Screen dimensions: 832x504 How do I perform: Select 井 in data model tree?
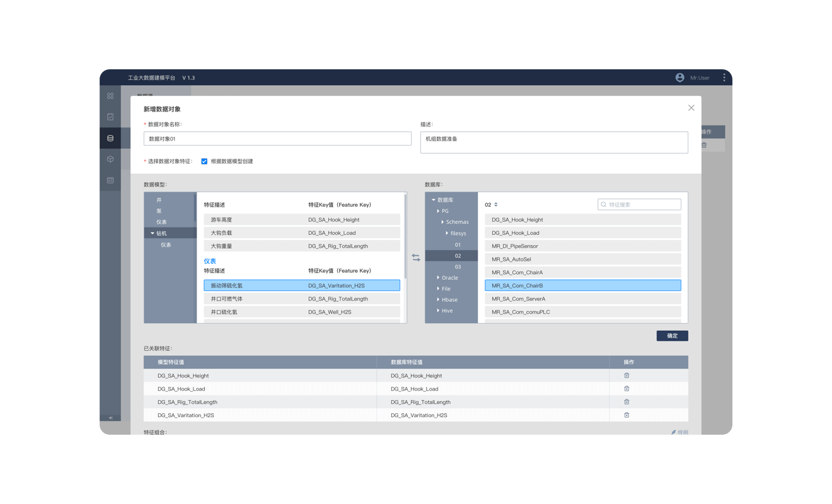click(x=159, y=200)
